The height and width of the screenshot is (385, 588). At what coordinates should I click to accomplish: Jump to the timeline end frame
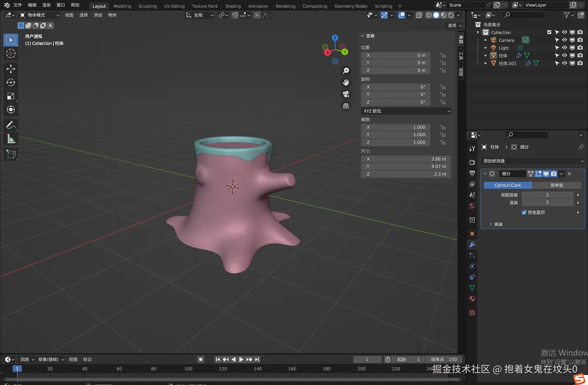point(257,359)
